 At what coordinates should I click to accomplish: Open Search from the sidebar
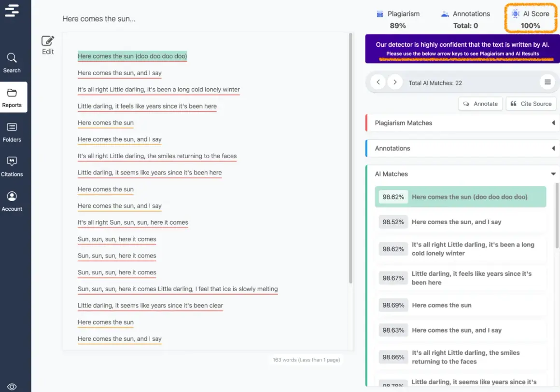pyautogui.click(x=12, y=63)
